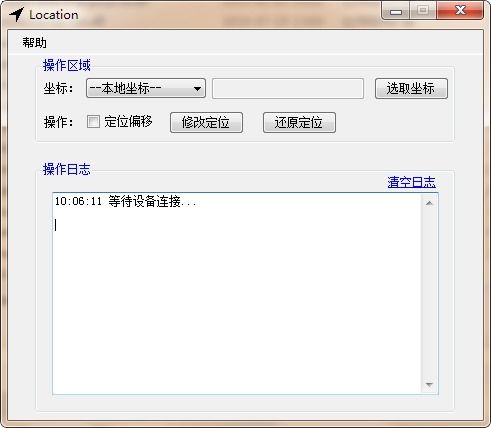Click the 定位偏移 label text
491x428 pixels.
click(128, 122)
